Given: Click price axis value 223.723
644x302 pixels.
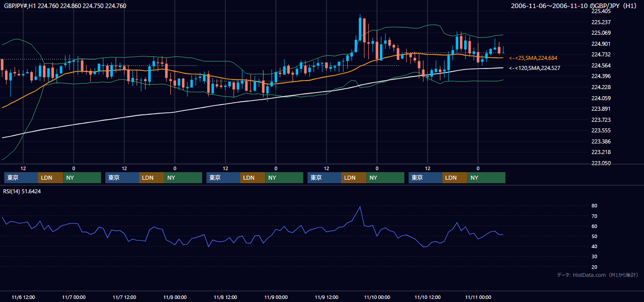Looking at the screenshot, I should point(601,120).
